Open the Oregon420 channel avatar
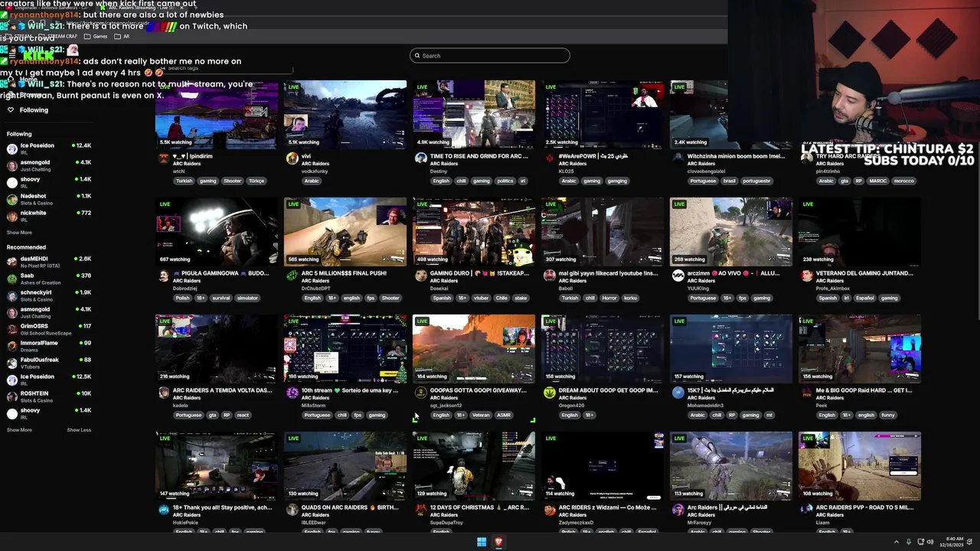The height and width of the screenshot is (551, 980). [x=550, y=393]
